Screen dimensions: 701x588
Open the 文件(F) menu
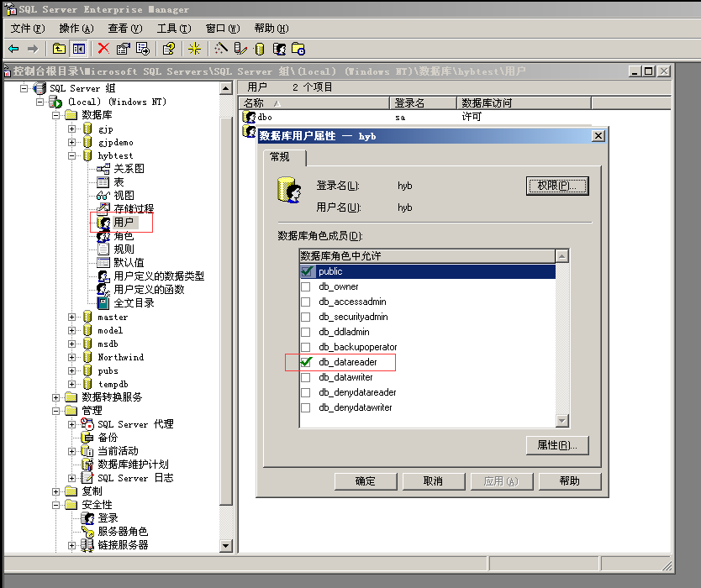28,29
